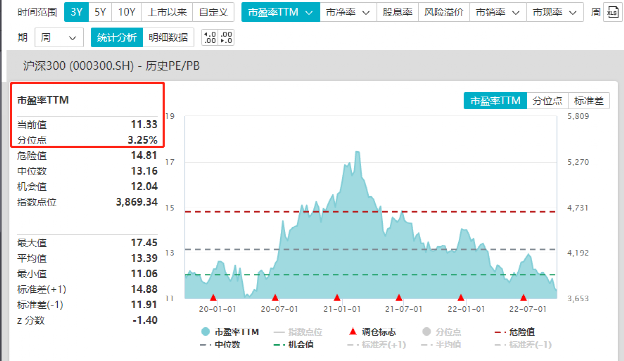Click the title 沪深300 (000300.SH) - 历史PE/PB
The image size is (624, 361).
[x=111, y=66]
